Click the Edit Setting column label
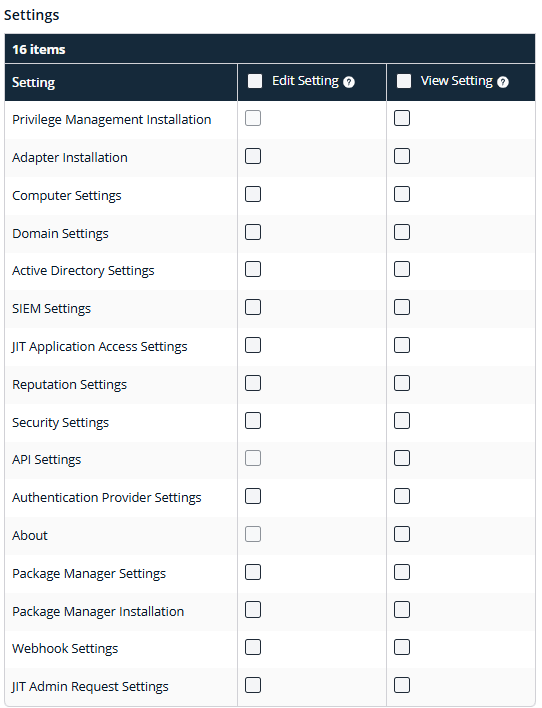The height and width of the screenshot is (708, 542). 305,81
